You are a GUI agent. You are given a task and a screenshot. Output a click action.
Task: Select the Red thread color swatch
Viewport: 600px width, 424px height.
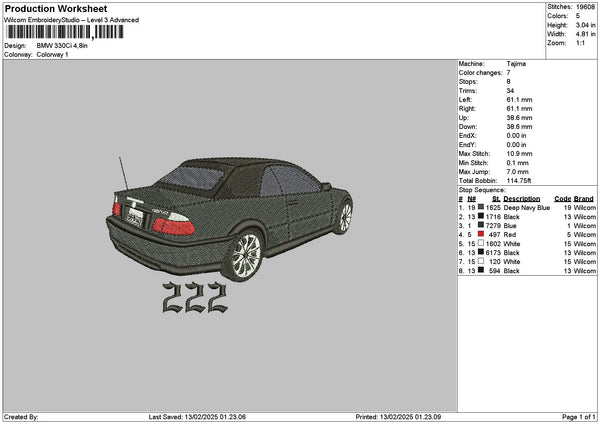(480, 234)
